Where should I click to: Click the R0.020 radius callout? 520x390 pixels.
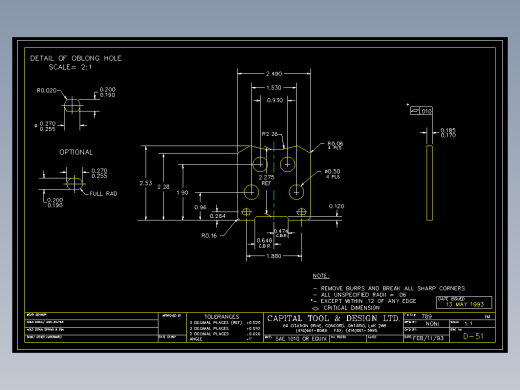(46, 90)
